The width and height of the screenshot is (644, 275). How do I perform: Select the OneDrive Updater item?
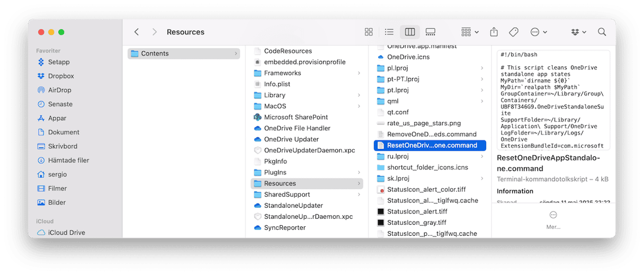tap(291, 139)
